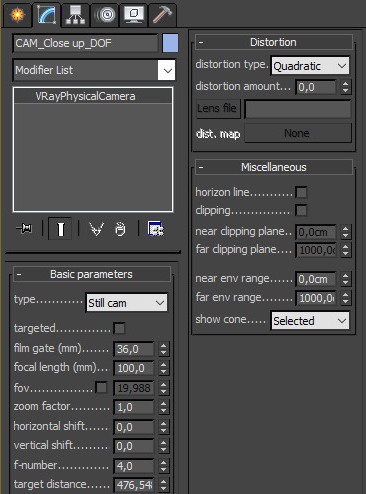Screen dimensions: 366x494
Task: Collapse the Miscellaneous rollout
Action: click(274, 167)
